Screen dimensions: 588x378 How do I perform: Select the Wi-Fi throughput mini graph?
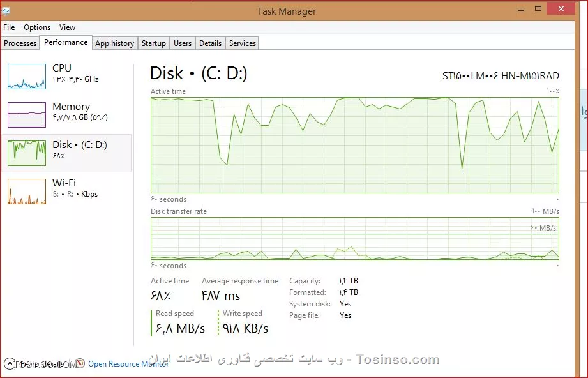click(27, 192)
